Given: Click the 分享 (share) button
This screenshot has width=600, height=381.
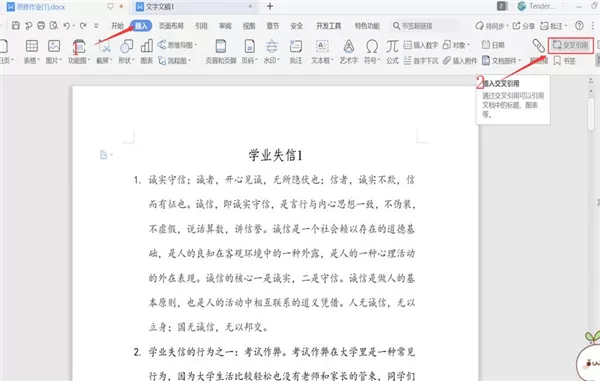Looking at the screenshot, I should pyautogui.click(x=523, y=26).
